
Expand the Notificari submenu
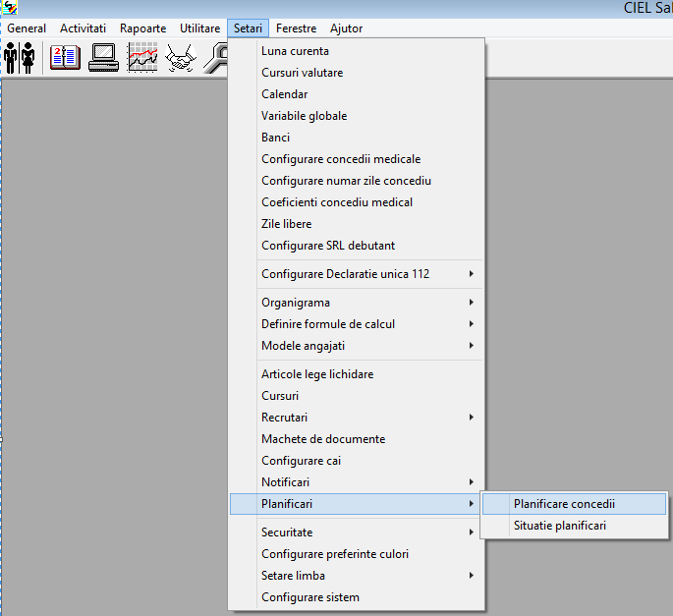coord(357,482)
